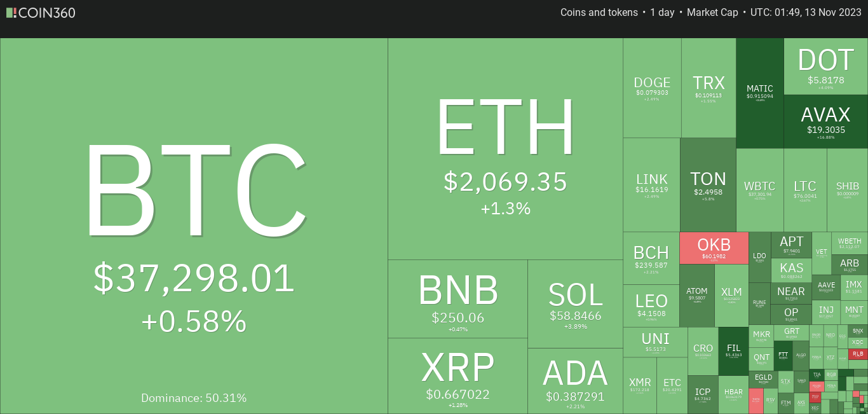Viewport: 868px width, 414px height.
Task: Select the TON tile
Action: (x=708, y=184)
